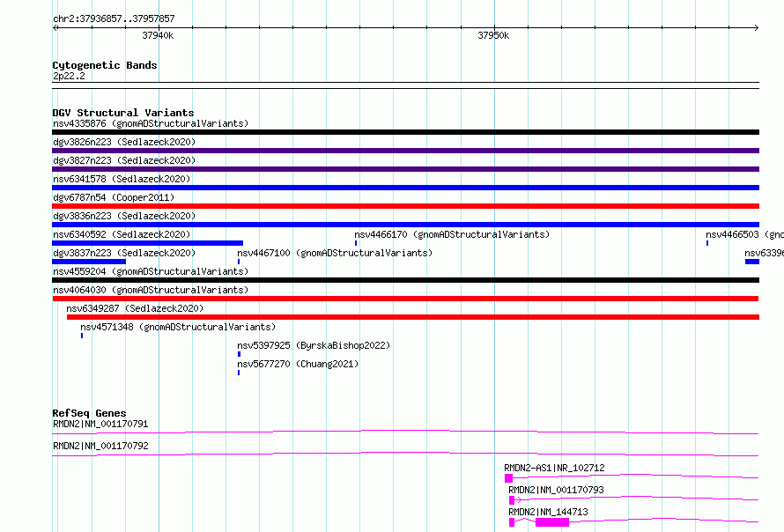Click the nsv6340592 short blue bar

coord(147,243)
